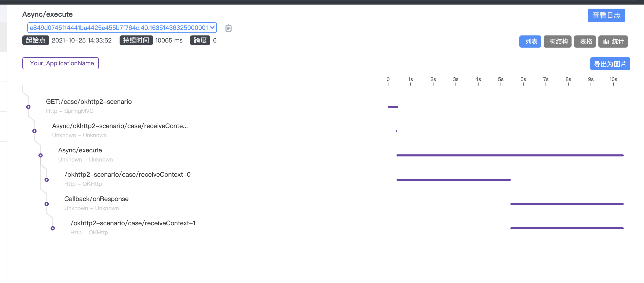Click the 查看日志 view logs button

pos(606,15)
